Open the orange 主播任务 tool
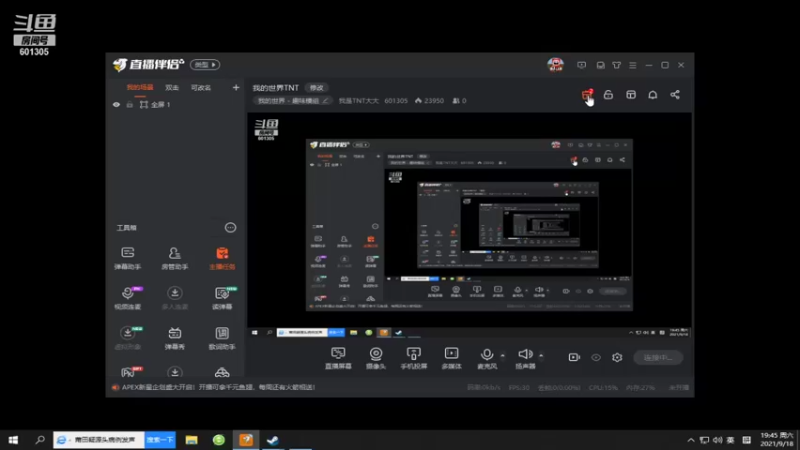This screenshot has height=450, width=800. (222, 258)
